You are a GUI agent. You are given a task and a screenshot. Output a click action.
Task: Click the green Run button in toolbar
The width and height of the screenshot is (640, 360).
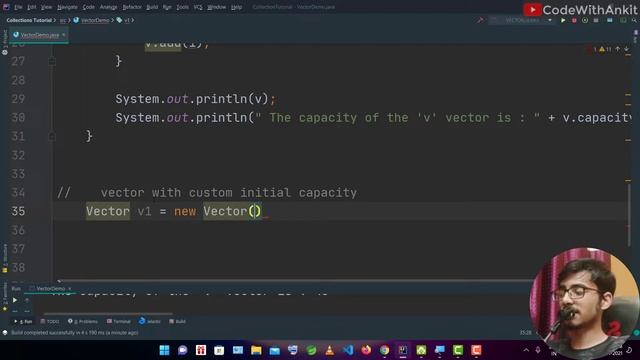[x=563, y=20]
